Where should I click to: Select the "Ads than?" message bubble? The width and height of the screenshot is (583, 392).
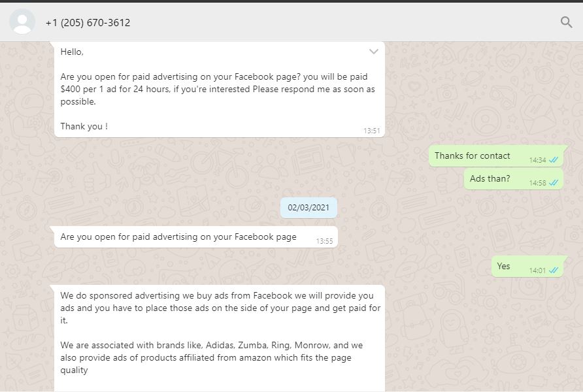coord(514,179)
